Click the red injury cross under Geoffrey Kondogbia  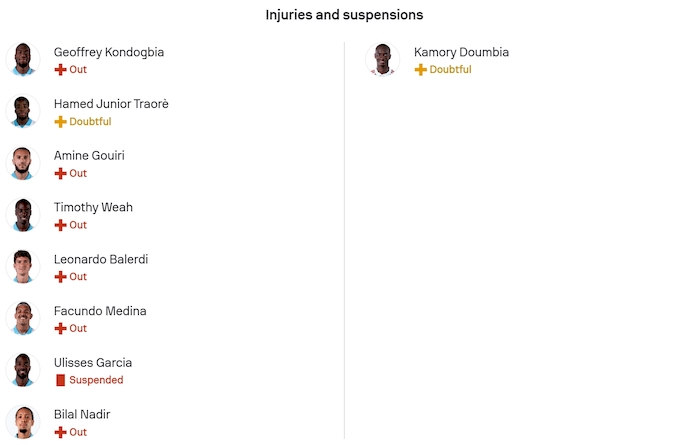(x=60, y=70)
